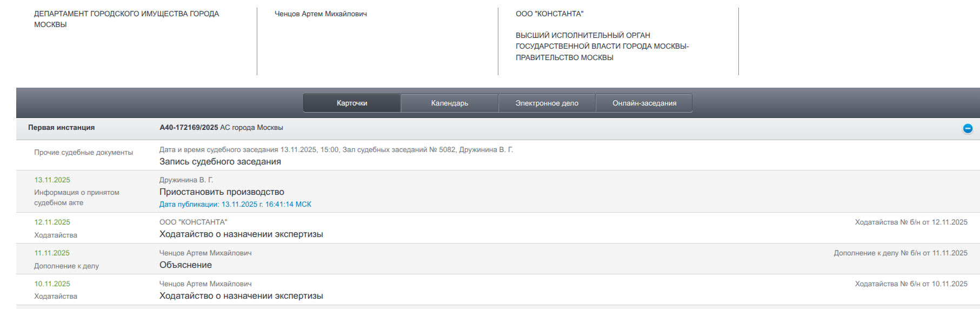Open the Объяснение document entry
Screen dimensions: 980x309
coord(185,265)
